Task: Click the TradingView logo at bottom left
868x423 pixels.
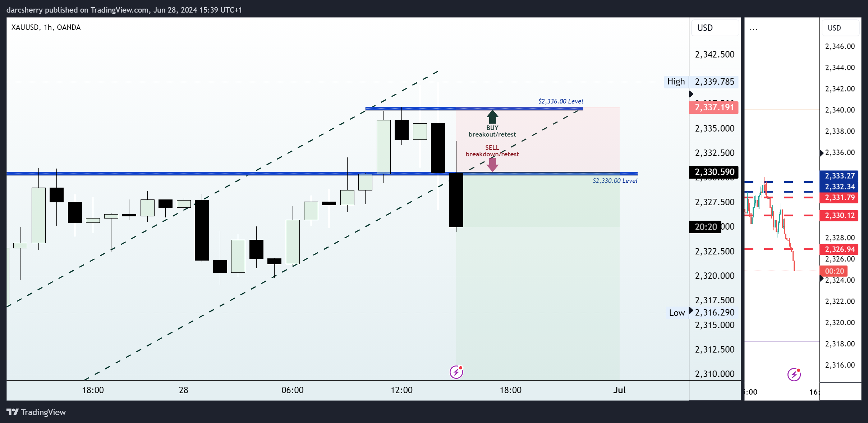Action: tap(36, 412)
